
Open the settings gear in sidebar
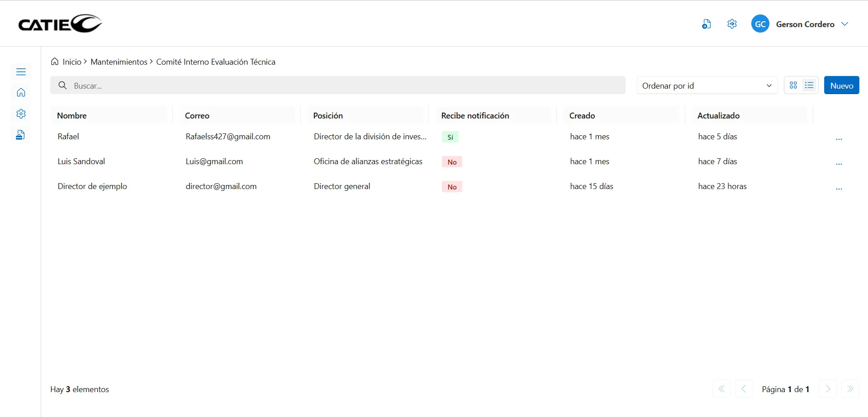21,114
